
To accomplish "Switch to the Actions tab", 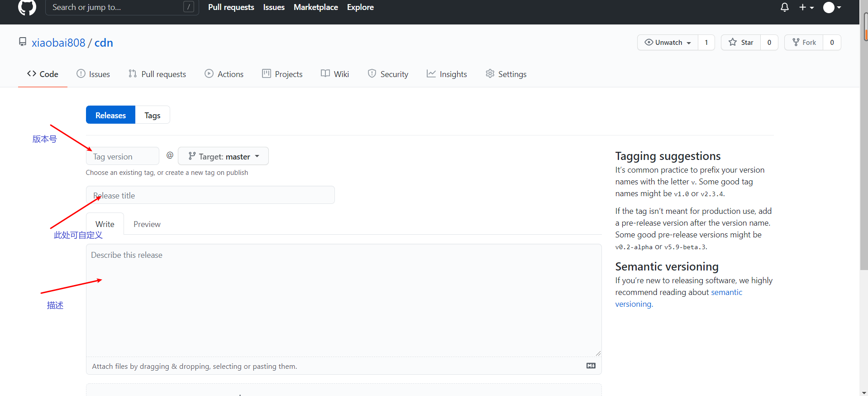I will pyautogui.click(x=224, y=74).
